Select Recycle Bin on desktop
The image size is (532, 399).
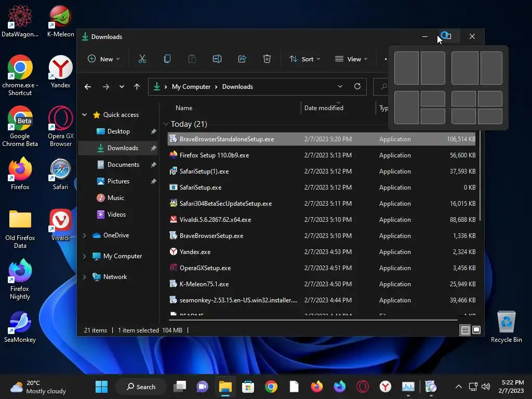(506, 327)
